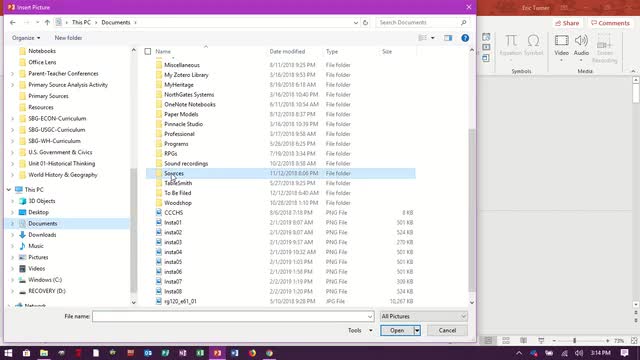
Task: Open File Explorer from the taskbar
Action: [44, 353]
